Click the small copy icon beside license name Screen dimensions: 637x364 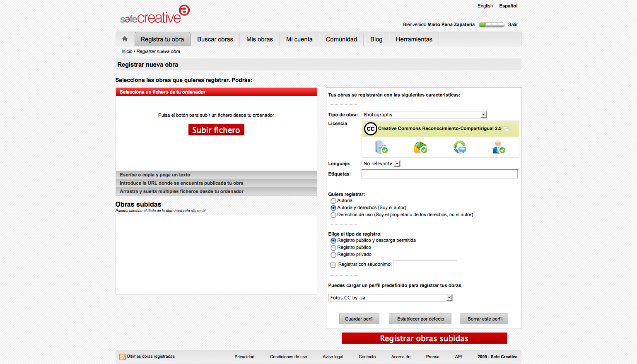506,129
